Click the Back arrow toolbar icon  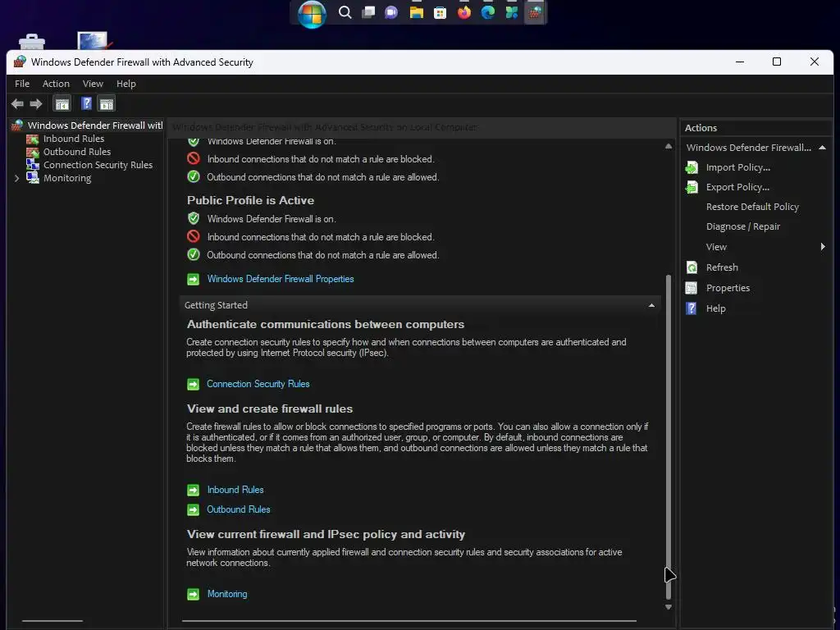[x=17, y=104]
